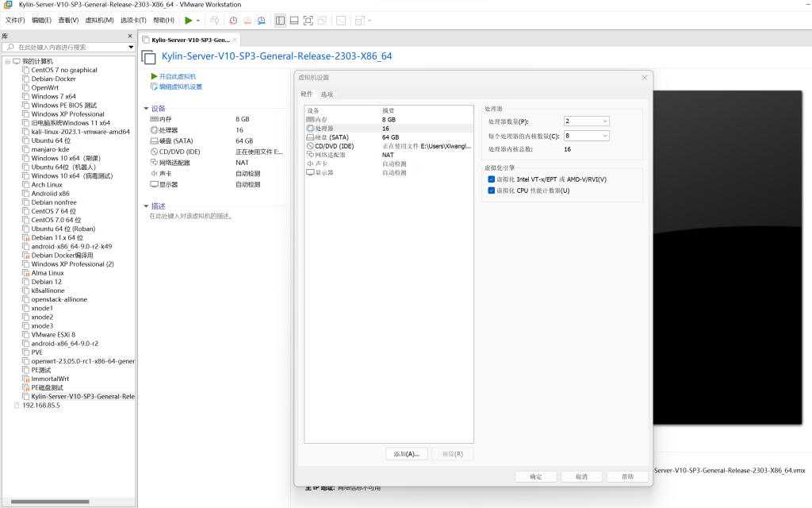Click the 声卡 icon in the VM summary list
Screen dimensions: 812x508
pos(154,174)
